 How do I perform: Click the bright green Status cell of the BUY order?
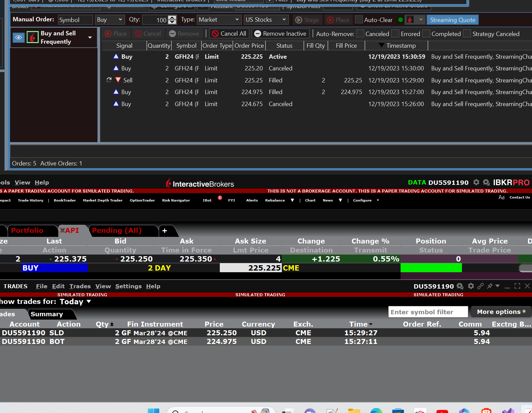tap(431, 268)
